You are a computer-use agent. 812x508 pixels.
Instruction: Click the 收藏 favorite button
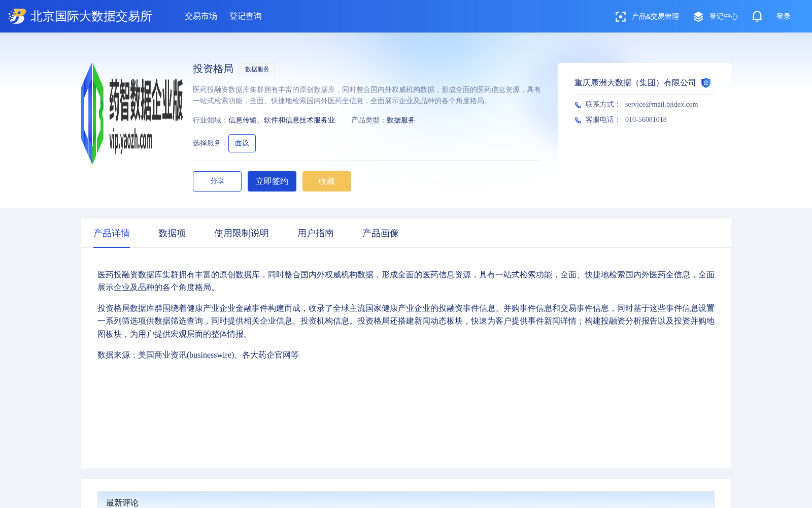pos(327,181)
